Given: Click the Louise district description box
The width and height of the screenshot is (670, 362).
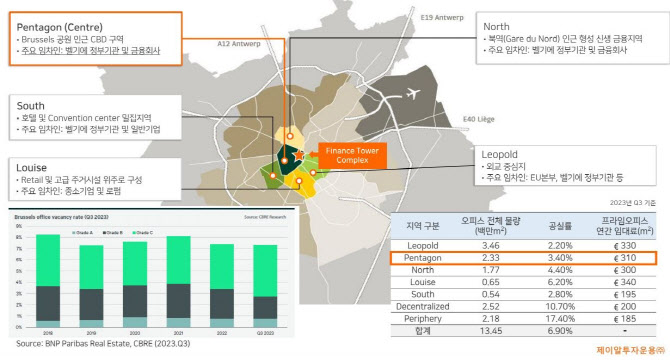Looking at the screenshot, I should coord(95,179).
